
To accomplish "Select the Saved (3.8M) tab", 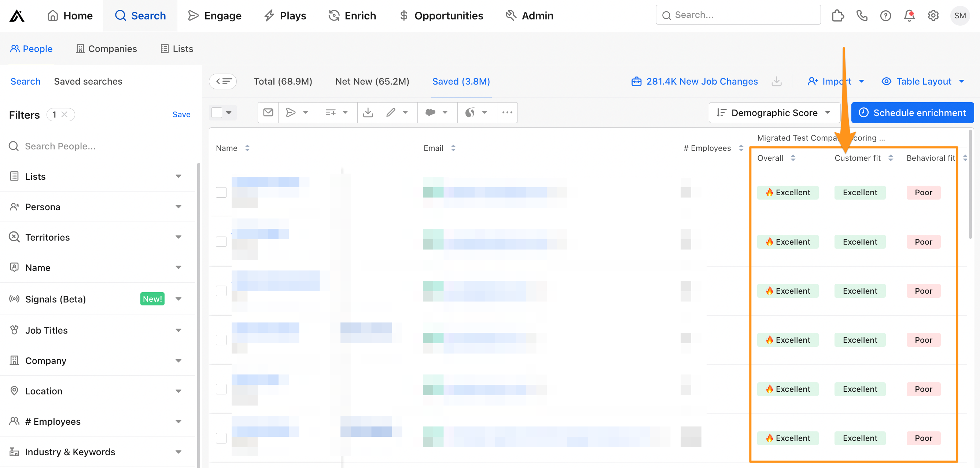I will [x=461, y=81].
